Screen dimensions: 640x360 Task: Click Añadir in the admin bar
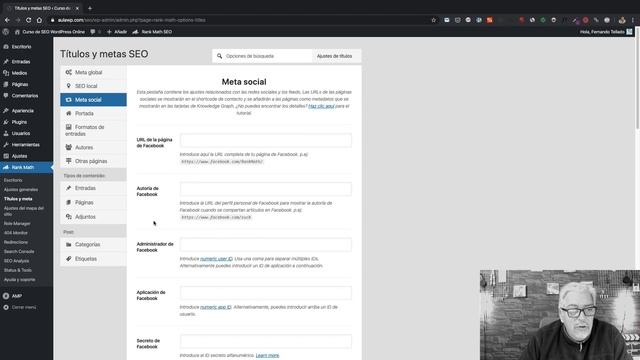pos(117,32)
